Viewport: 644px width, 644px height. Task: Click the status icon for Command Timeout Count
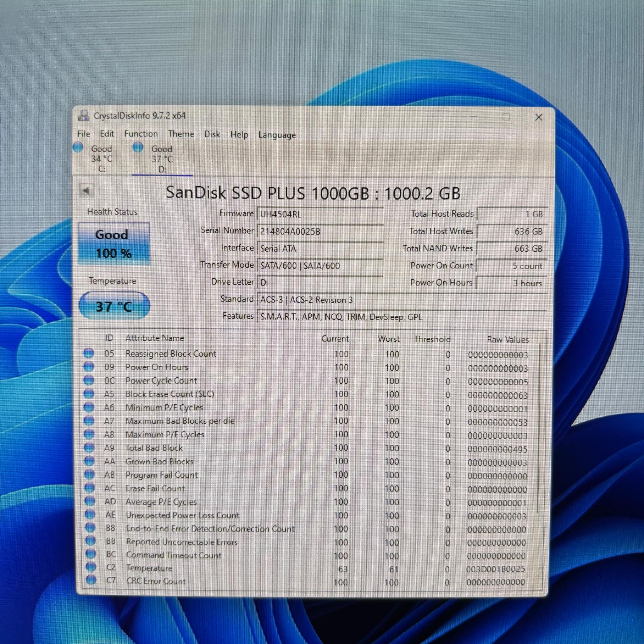click(x=91, y=554)
